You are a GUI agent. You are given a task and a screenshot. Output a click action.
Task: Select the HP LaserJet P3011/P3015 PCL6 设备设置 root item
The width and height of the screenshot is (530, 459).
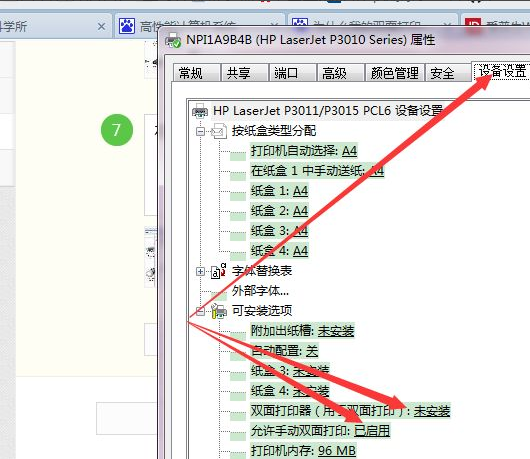click(x=328, y=111)
